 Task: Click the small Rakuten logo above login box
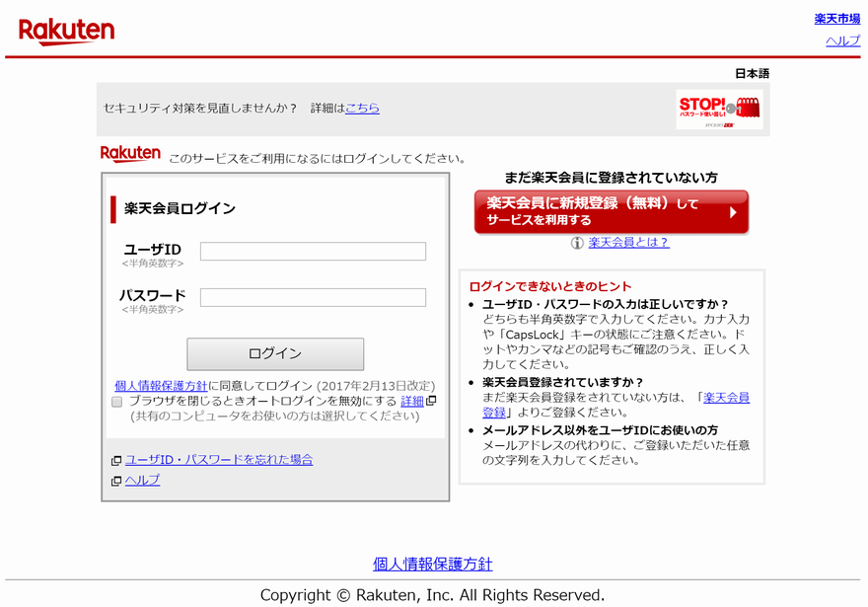coord(130,154)
